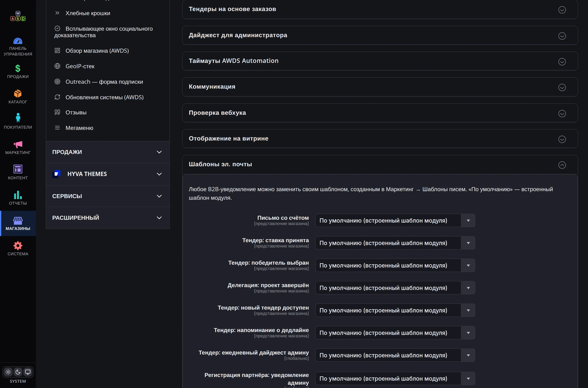This screenshot has height=388, width=588.
Task: Open the GeoIP-стек settings item
Action: pyautogui.click(x=108, y=66)
